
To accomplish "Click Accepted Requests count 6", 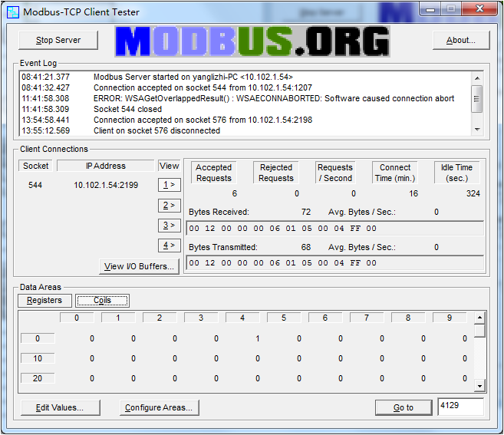I will [x=235, y=193].
